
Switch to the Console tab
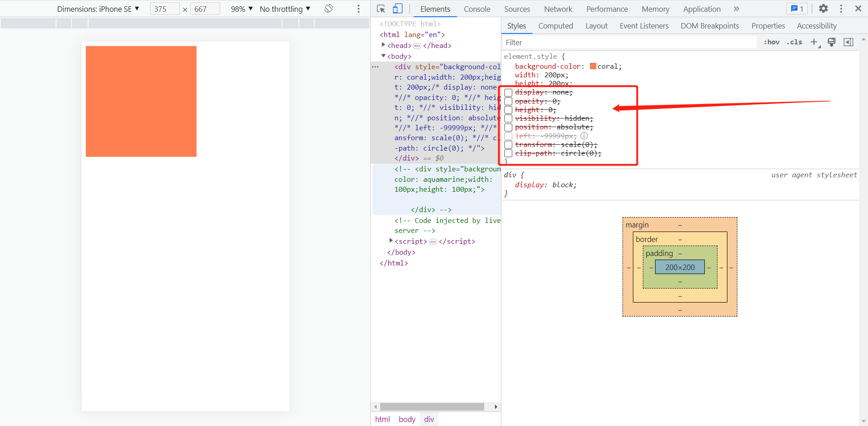(477, 9)
